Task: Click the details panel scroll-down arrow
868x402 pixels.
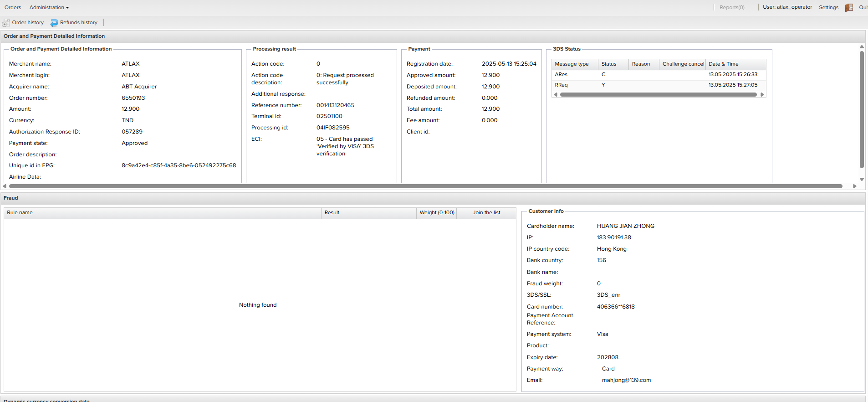Action: click(x=862, y=179)
